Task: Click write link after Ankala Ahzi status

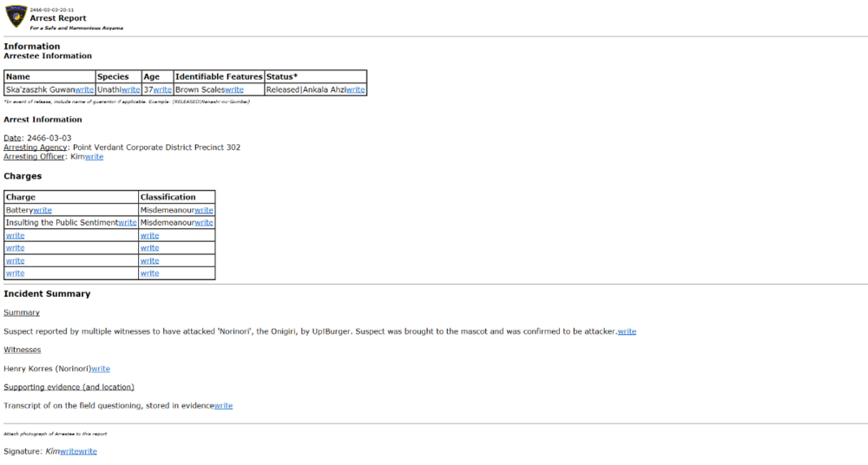Action: coord(355,89)
